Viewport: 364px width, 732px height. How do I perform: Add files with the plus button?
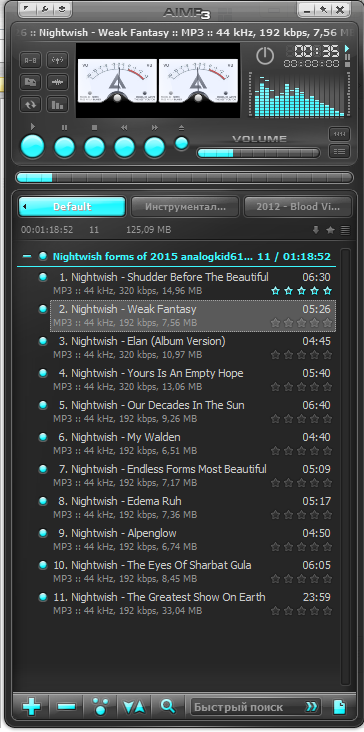32,707
